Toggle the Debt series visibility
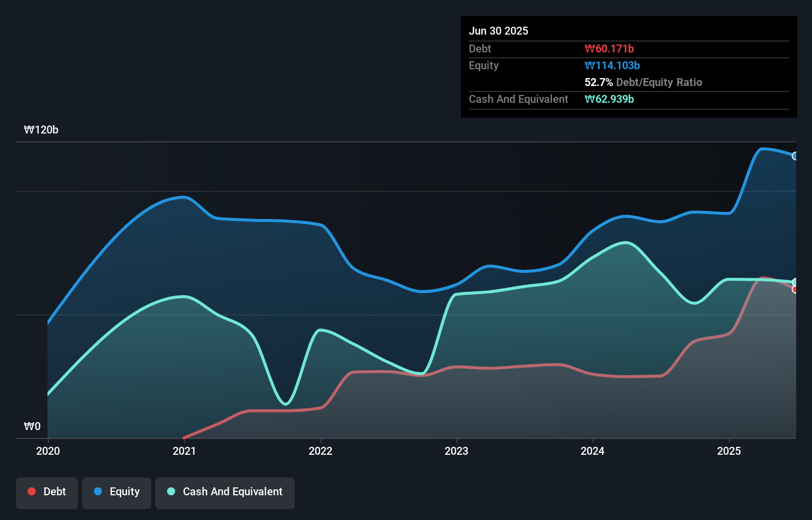The height and width of the screenshot is (520, 812). [46, 492]
